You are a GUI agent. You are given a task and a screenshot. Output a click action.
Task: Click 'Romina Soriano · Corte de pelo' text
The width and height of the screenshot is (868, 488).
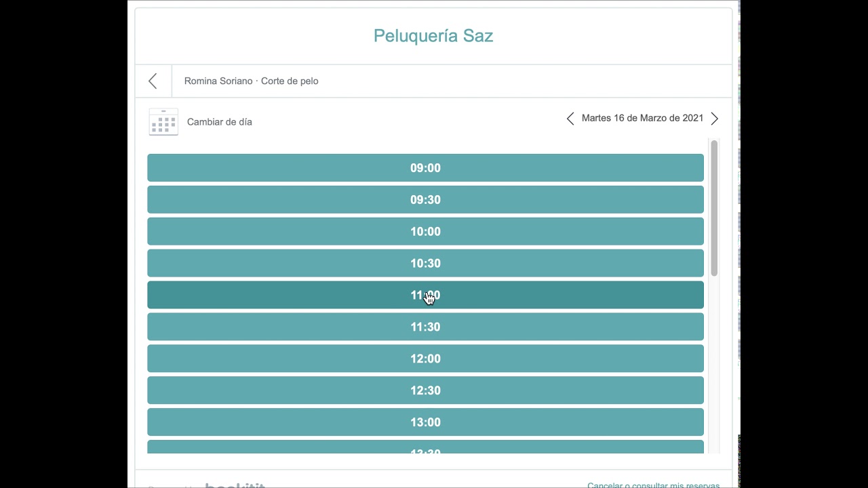252,81
